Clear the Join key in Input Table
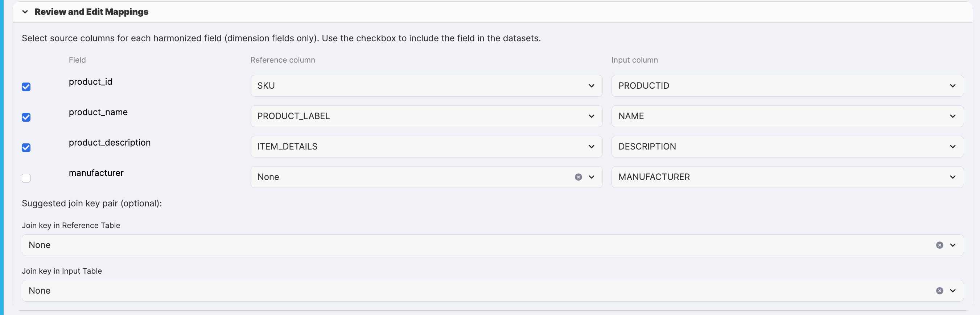The width and height of the screenshot is (980, 315). [x=939, y=291]
